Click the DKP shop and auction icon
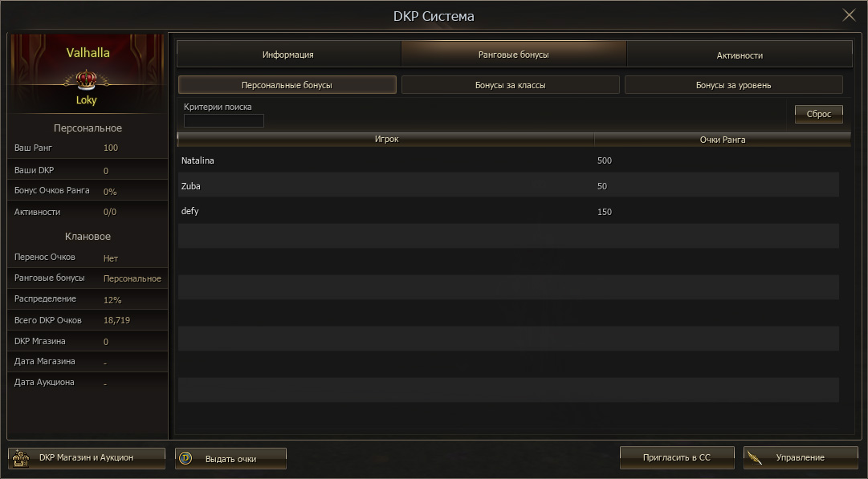The height and width of the screenshot is (479, 868). pyautogui.click(x=19, y=458)
